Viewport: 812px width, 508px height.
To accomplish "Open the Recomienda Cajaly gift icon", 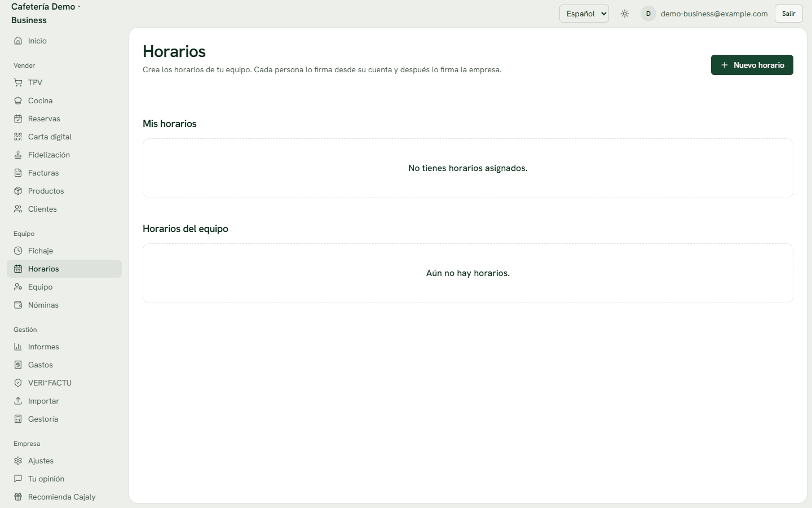I will (18, 497).
